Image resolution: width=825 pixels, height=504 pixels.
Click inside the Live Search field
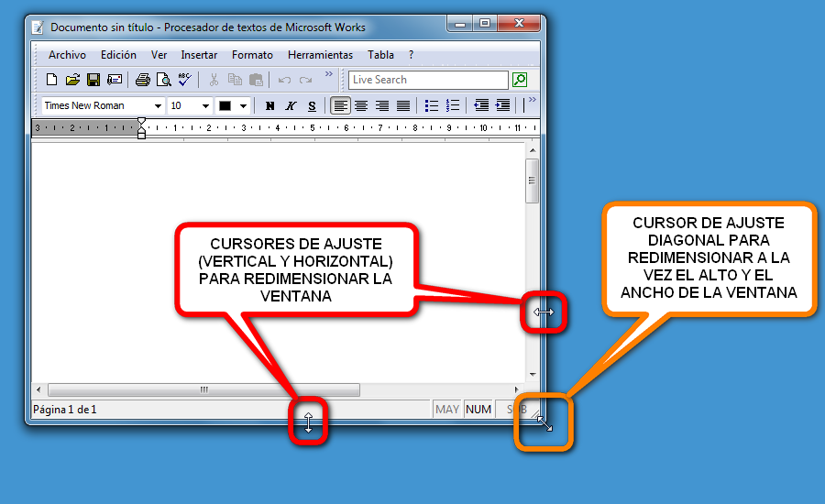[427, 80]
